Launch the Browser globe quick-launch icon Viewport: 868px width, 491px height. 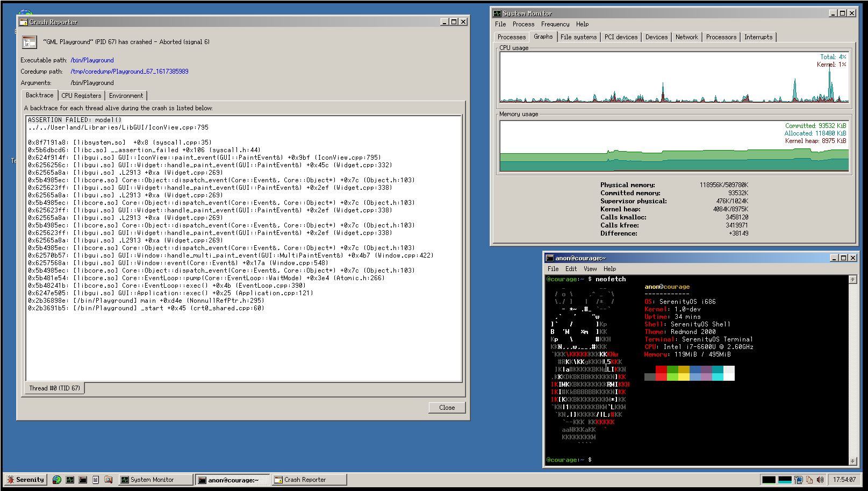(x=57, y=480)
